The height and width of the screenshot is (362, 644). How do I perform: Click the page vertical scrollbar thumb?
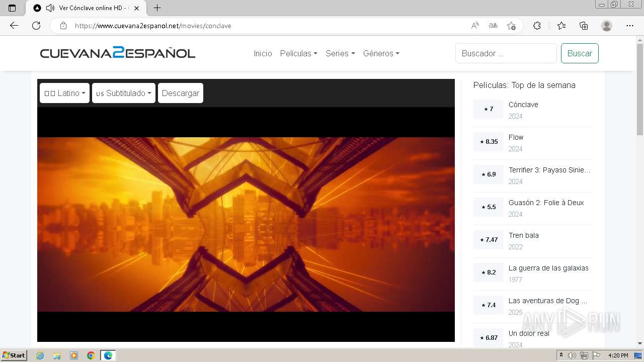[x=640, y=89]
